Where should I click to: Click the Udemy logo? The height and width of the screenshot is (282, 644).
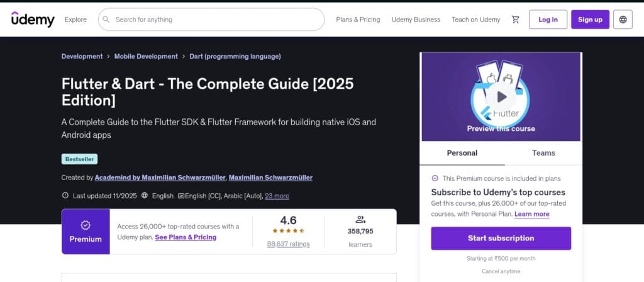33,20
